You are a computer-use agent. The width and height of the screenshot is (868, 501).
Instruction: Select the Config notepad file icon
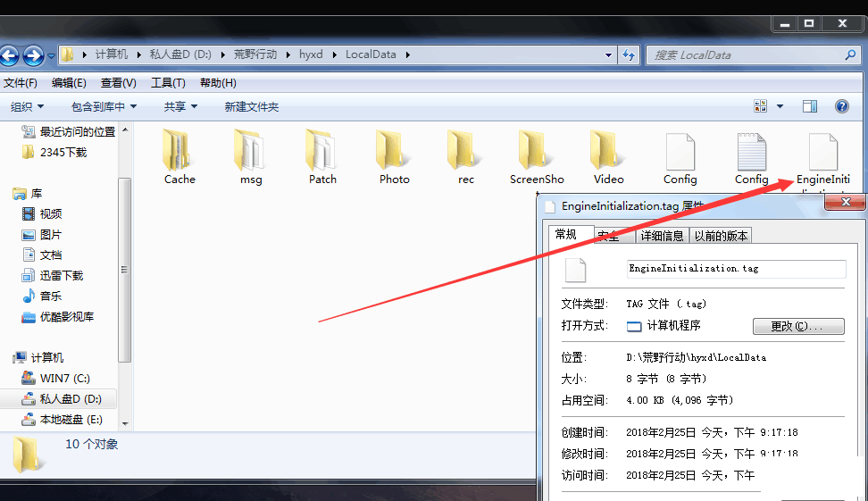(751, 157)
